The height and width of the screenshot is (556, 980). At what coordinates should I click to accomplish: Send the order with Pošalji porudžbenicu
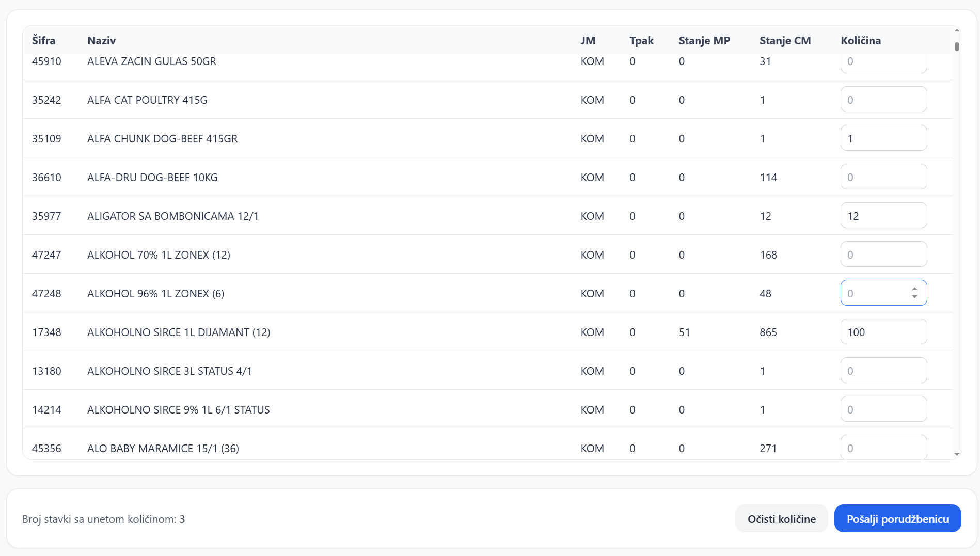click(x=897, y=519)
